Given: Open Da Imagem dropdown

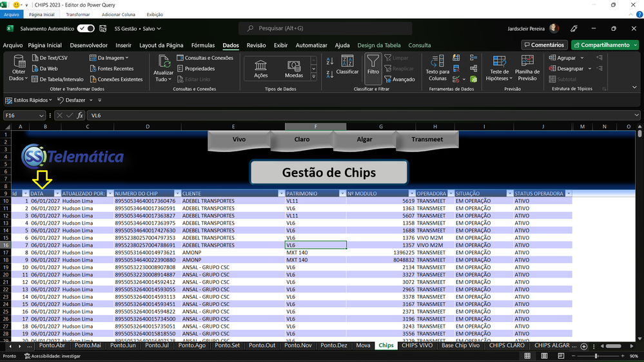Looking at the screenshot, I should tap(109, 58).
